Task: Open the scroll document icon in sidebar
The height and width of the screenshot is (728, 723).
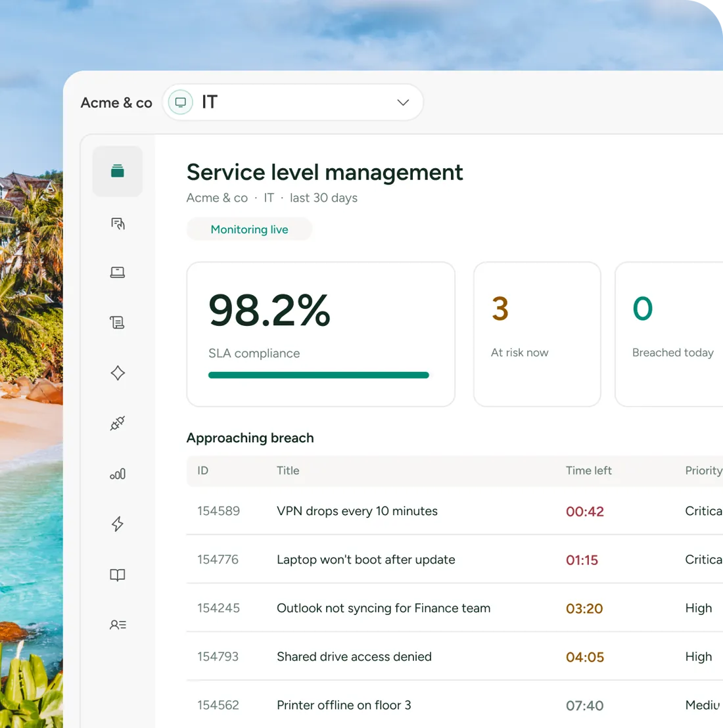Action: tap(117, 322)
